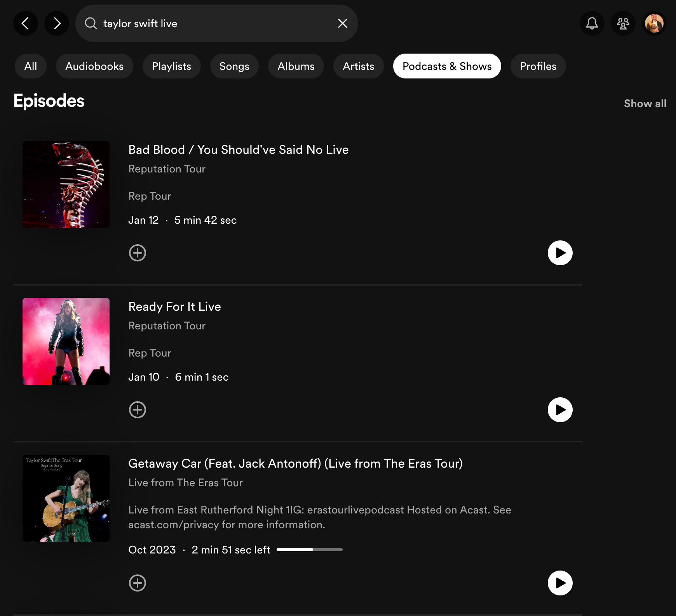
Task: Open the user profile avatar
Action: [654, 23]
